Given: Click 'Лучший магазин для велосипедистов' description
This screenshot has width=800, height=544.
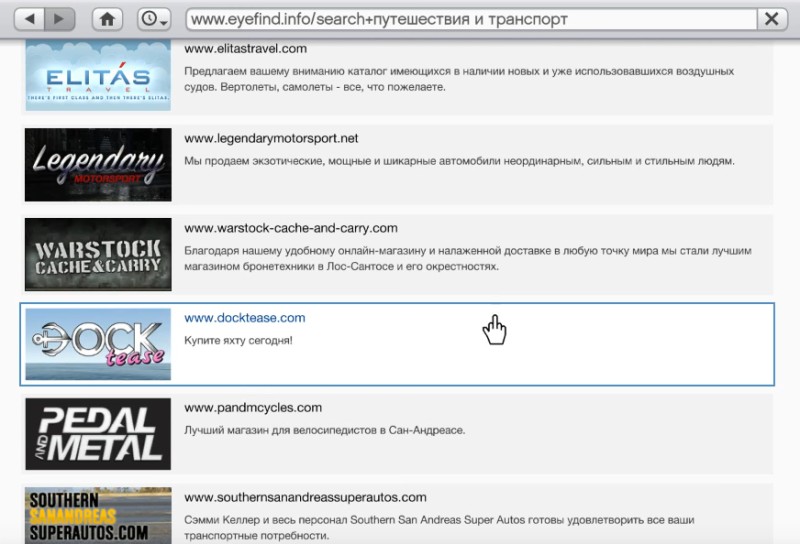Looking at the screenshot, I should [x=324, y=430].
